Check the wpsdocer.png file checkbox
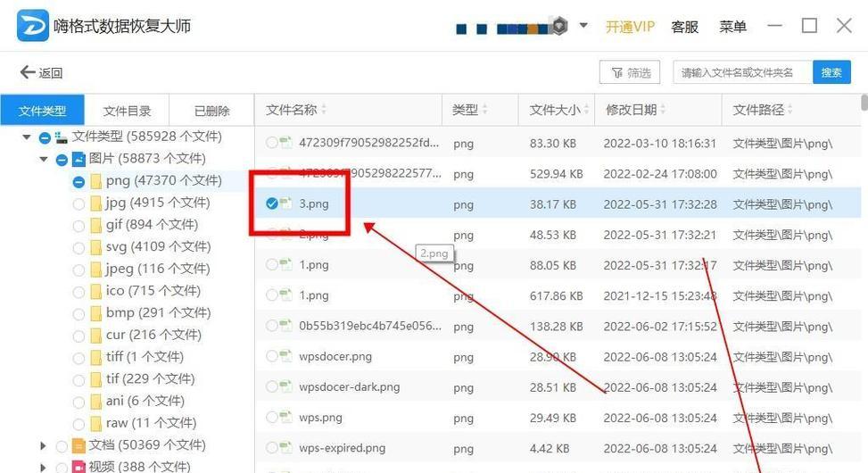 pyautogui.click(x=271, y=356)
